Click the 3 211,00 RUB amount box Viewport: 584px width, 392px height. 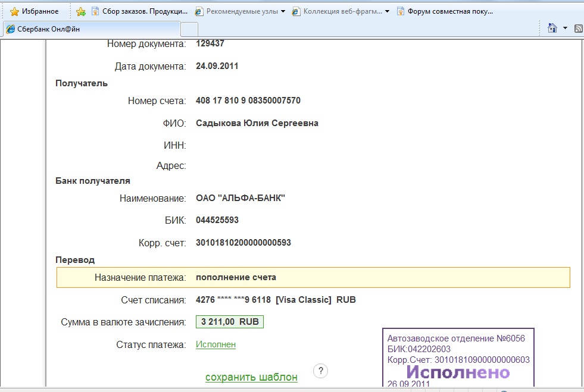[230, 322]
